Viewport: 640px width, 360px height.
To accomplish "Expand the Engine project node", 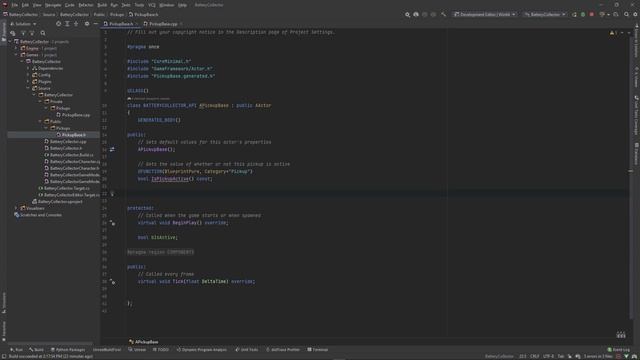I will (16, 48).
